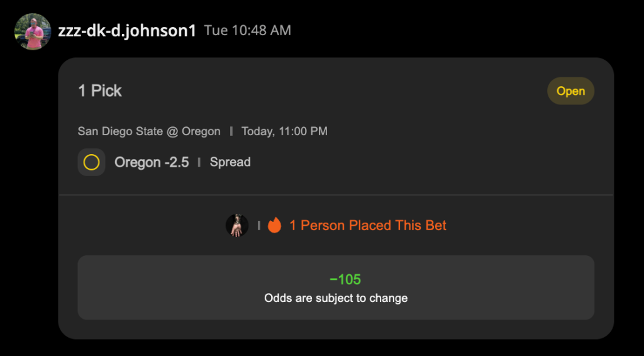The height and width of the screenshot is (356, 644).
Task: Click the gray odds box background
Action: tap(336, 287)
